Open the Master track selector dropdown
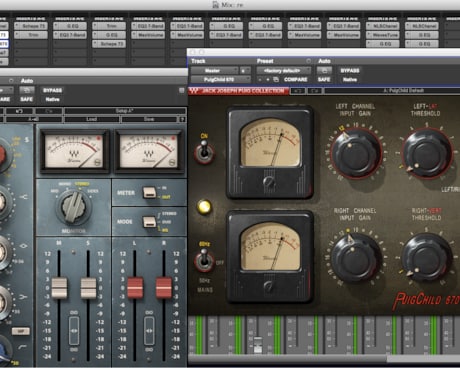Image resolution: width=460 pixels, height=380 pixels. coord(214,70)
